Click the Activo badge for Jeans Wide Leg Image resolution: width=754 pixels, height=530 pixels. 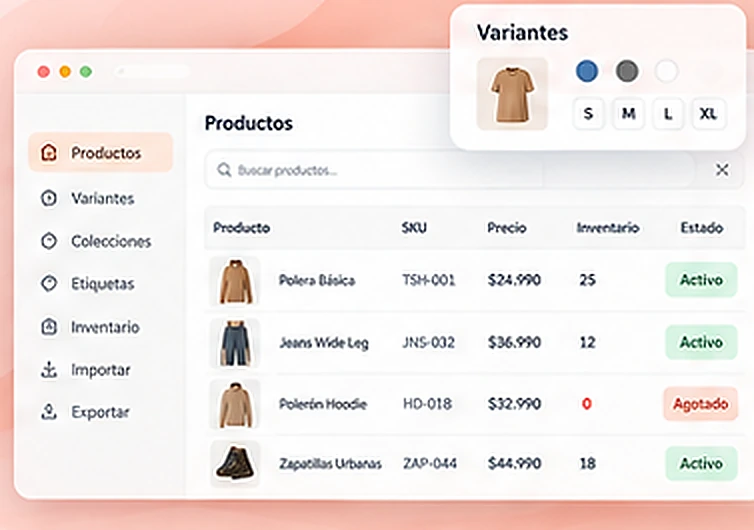coord(701,342)
